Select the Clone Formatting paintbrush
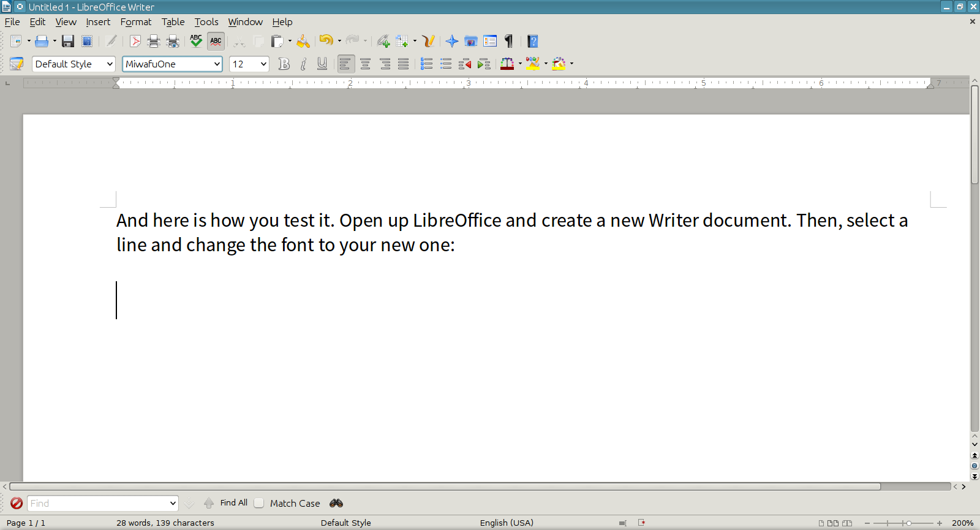980x530 pixels. pos(303,41)
